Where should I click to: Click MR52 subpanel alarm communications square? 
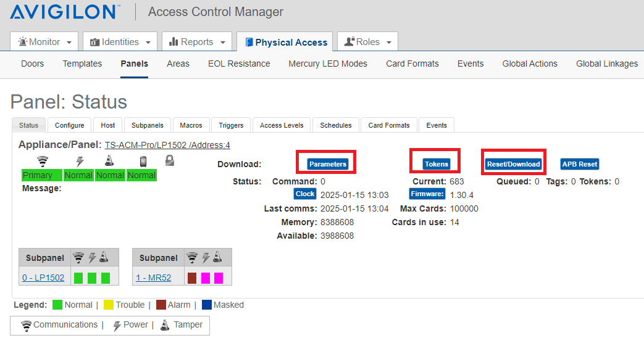pos(192,278)
